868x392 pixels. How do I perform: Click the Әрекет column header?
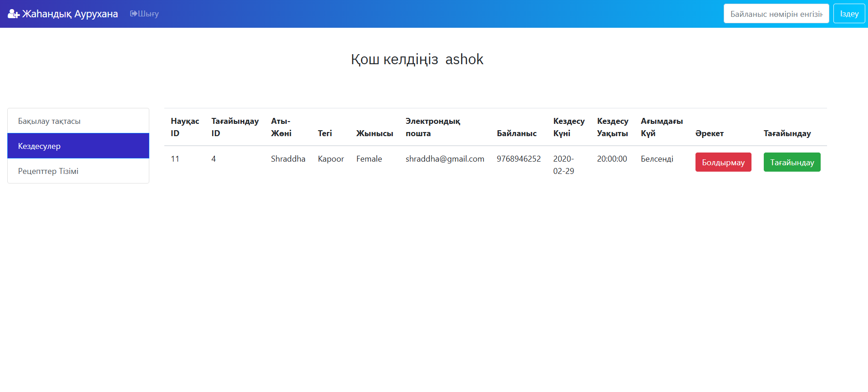pos(710,133)
